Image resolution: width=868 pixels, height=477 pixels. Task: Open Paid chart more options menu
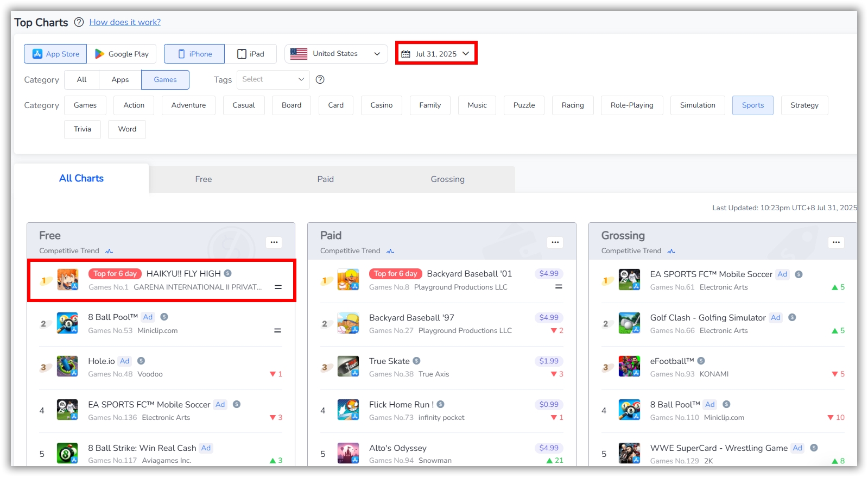point(555,242)
